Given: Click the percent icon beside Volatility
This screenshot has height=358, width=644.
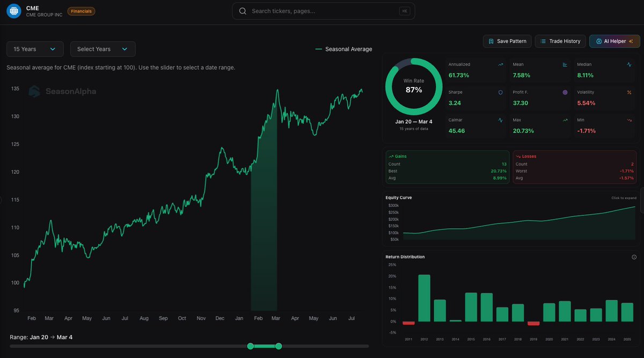Looking at the screenshot, I should 628,93.
